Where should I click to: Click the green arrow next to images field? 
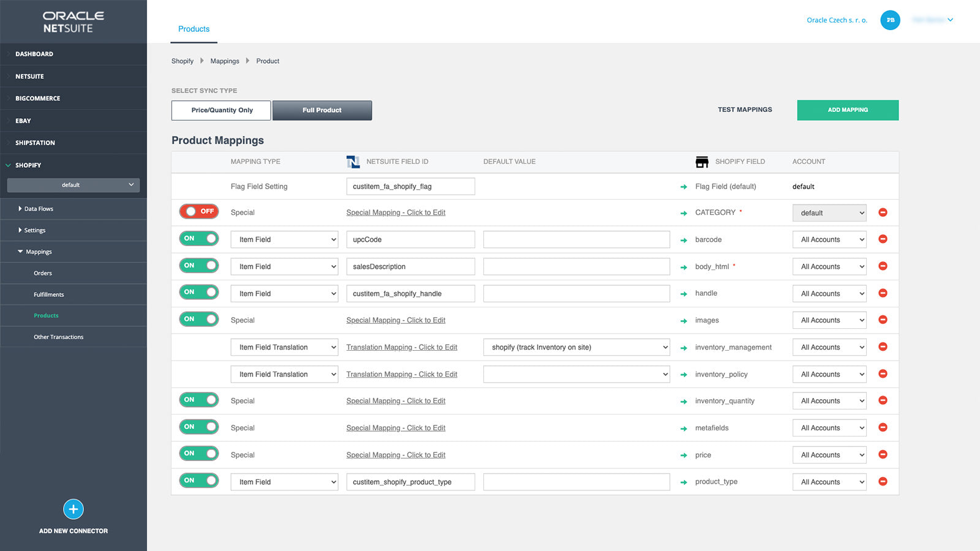coord(684,320)
